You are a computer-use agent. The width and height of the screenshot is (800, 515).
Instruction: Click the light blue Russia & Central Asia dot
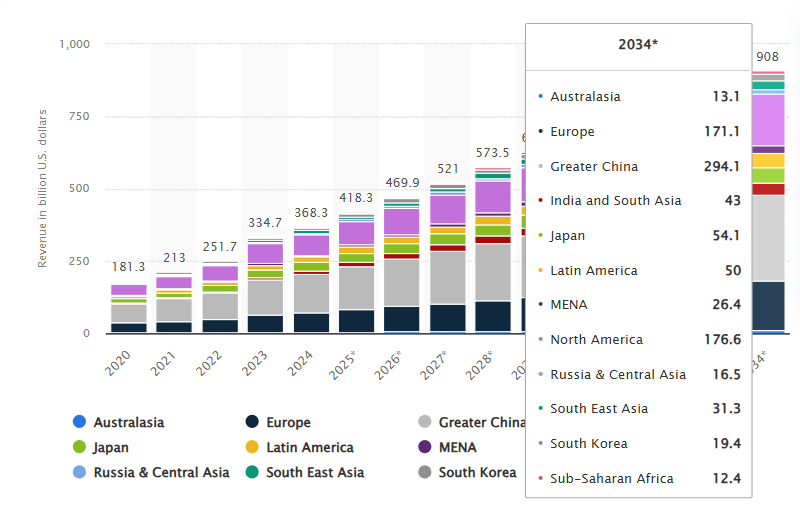click(79, 472)
